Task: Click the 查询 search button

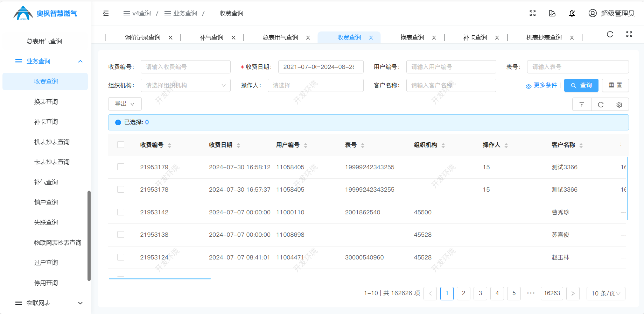Action: [x=581, y=85]
